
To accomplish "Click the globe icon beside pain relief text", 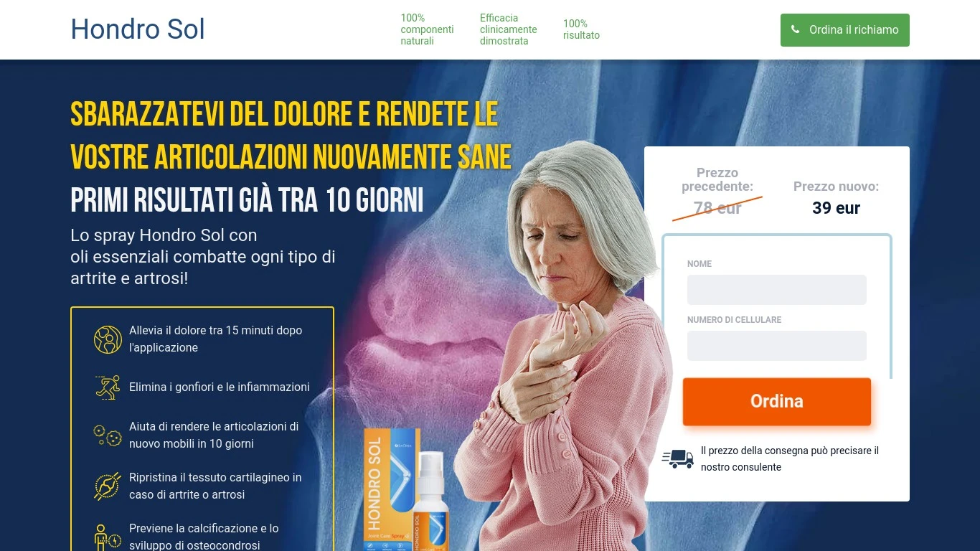I will point(108,339).
